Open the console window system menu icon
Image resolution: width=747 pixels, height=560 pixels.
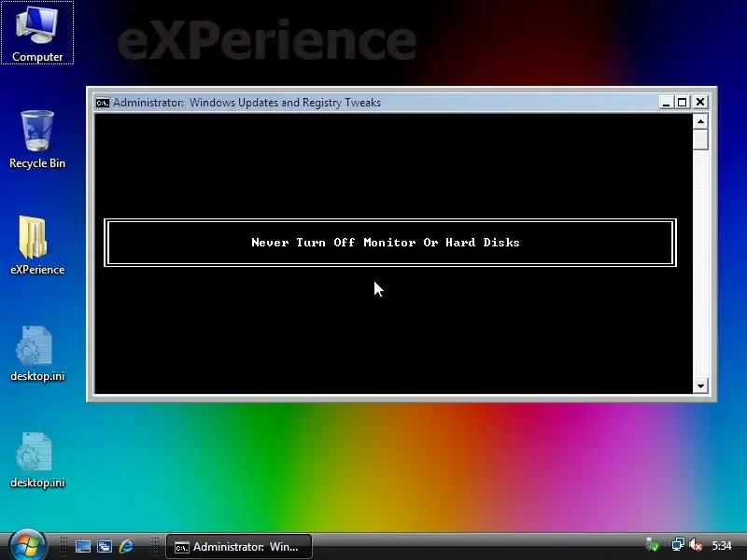(102, 103)
